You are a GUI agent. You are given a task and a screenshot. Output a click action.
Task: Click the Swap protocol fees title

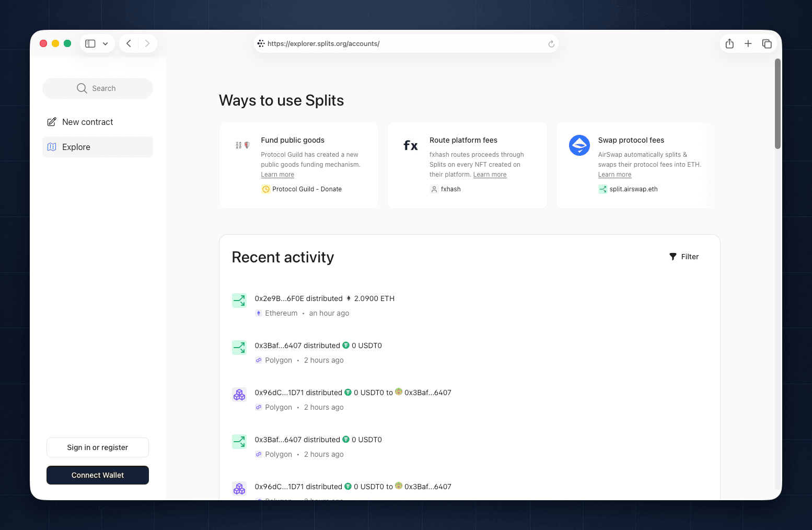631,140
